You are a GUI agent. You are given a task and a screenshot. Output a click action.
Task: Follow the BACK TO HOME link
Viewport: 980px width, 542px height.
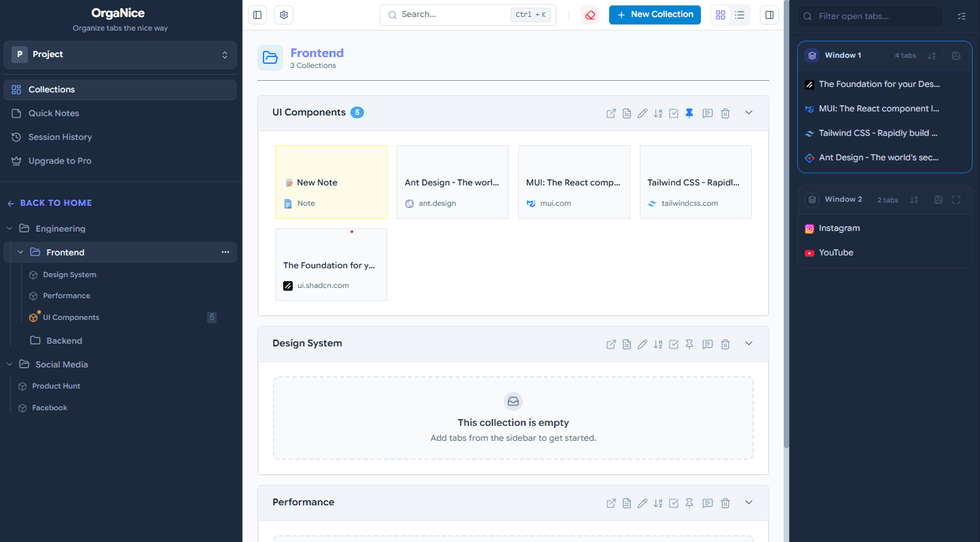tap(51, 202)
